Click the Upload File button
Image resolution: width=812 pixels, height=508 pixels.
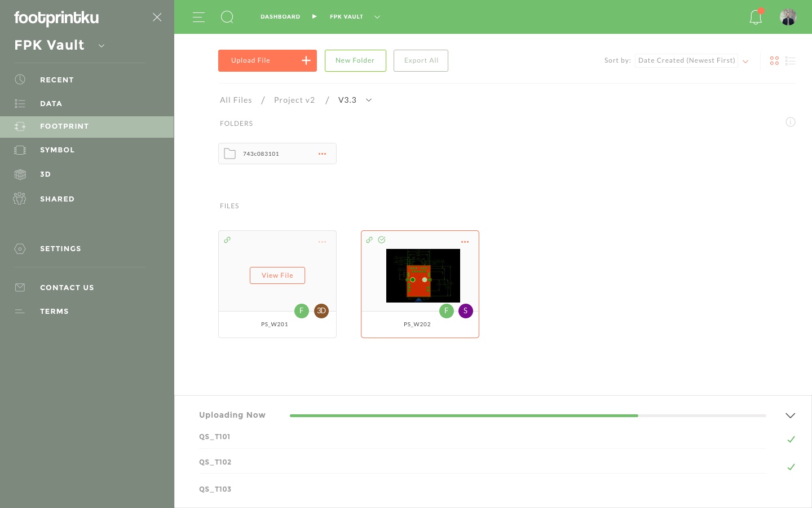267,60
